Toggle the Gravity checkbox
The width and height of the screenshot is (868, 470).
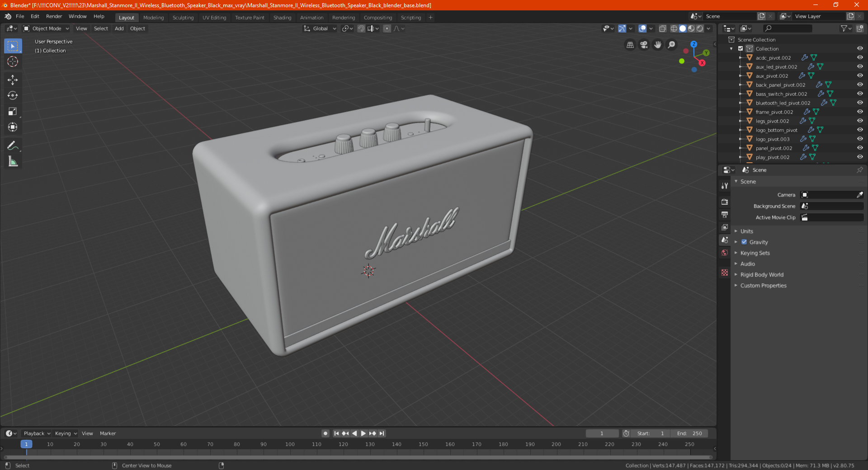pos(744,242)
